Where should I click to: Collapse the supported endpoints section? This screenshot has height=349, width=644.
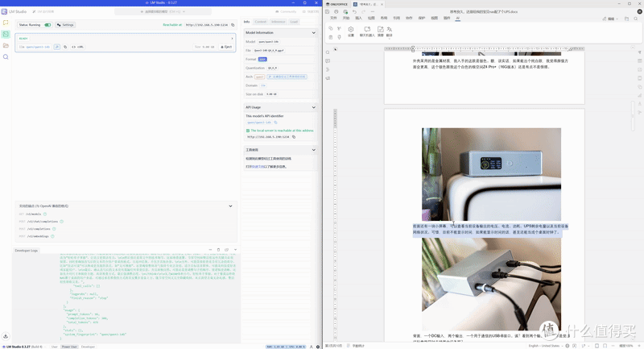pos(230,206)
